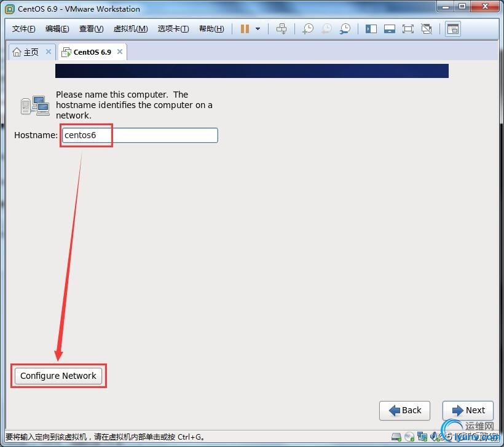This screenshot has height=447, width=504.
Task: Toggle the library sidebar view
Action: click(x=371, y=29)
